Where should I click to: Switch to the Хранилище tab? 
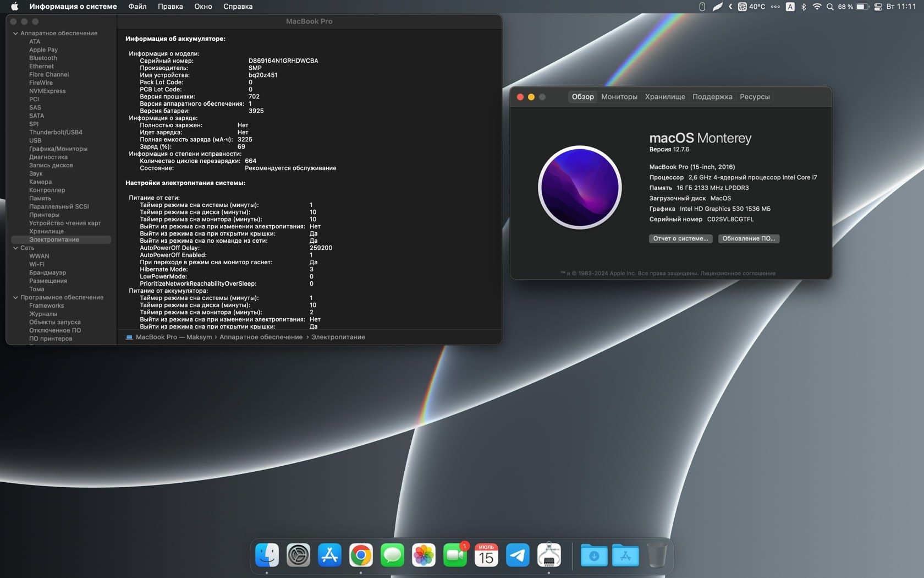coord(665,97)
